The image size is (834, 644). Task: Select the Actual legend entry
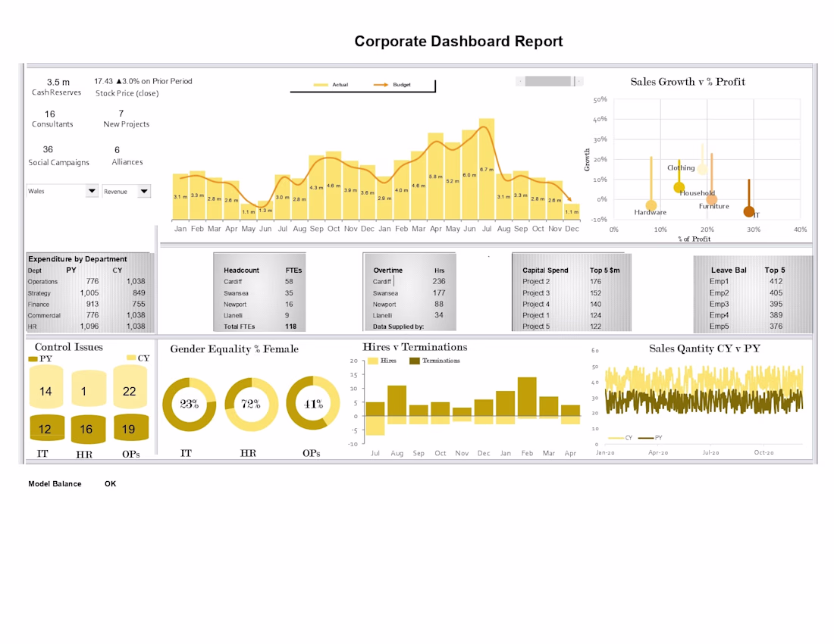(331, 85)
